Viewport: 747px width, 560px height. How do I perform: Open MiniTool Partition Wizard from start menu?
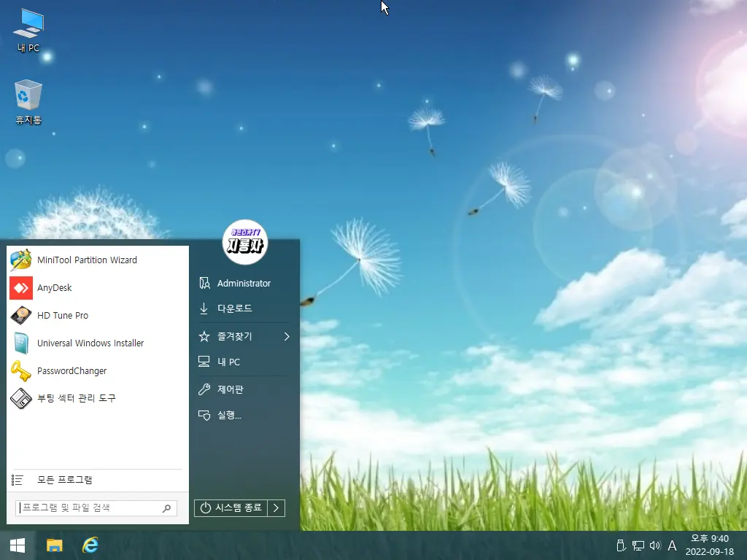[86, 260]
